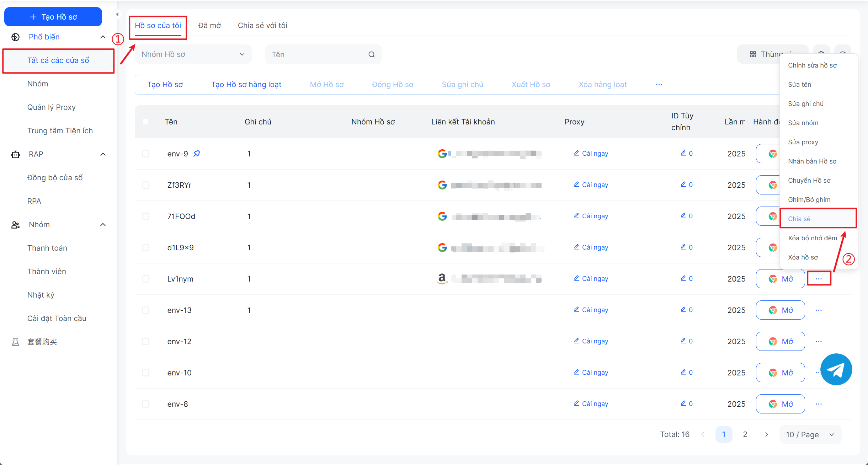Collapse the sidebar using the arrow icon

pos(117,14)
